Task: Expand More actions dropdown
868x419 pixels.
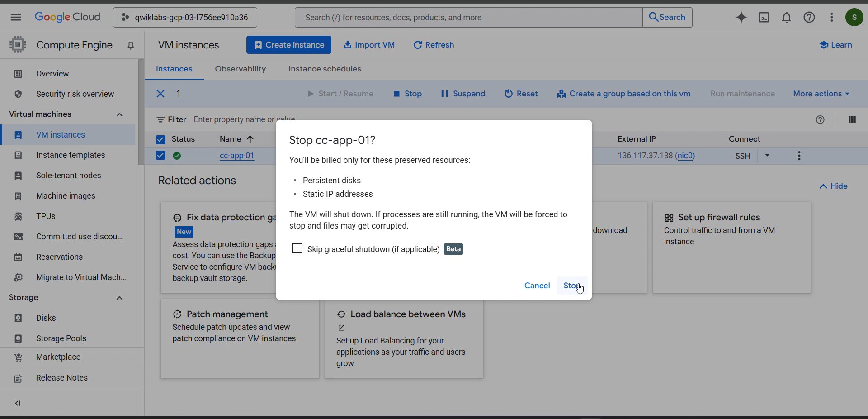Action: (x=821, y=94)
